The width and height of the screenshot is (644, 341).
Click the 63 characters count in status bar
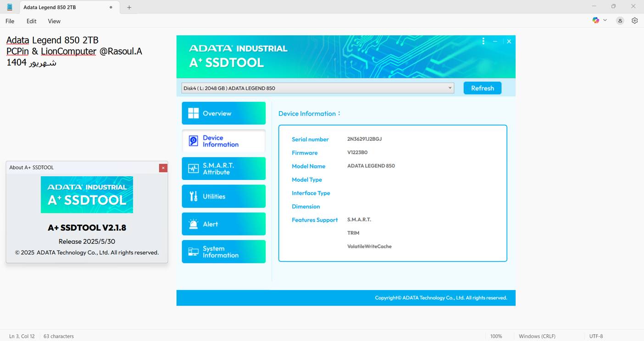pos(59,336)
